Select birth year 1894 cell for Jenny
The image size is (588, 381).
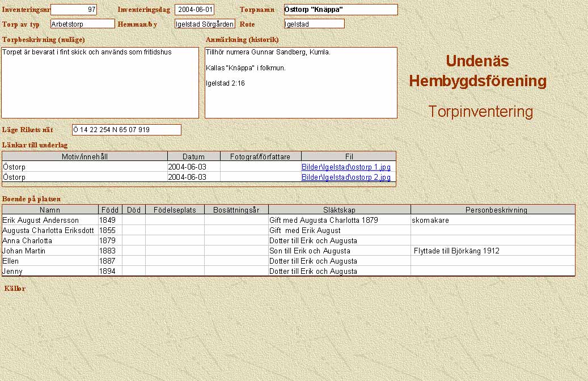pos(110,271)
